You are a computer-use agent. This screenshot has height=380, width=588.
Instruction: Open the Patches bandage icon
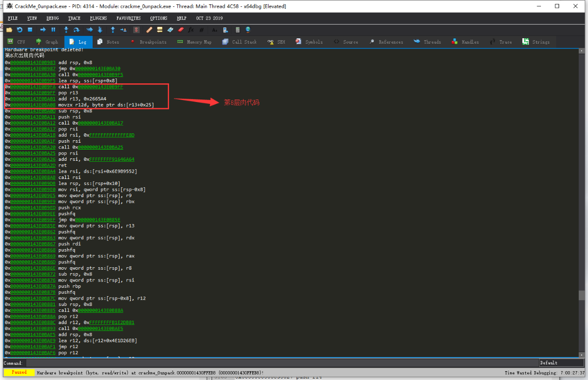149,30
